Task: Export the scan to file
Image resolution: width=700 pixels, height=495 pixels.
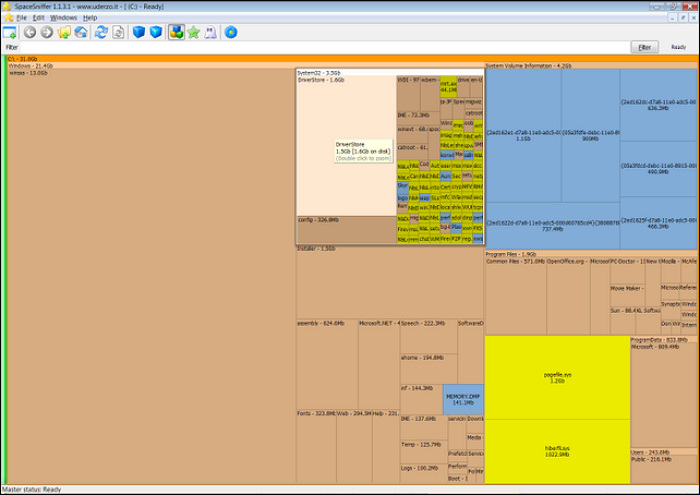Action: tap(118, 32)
